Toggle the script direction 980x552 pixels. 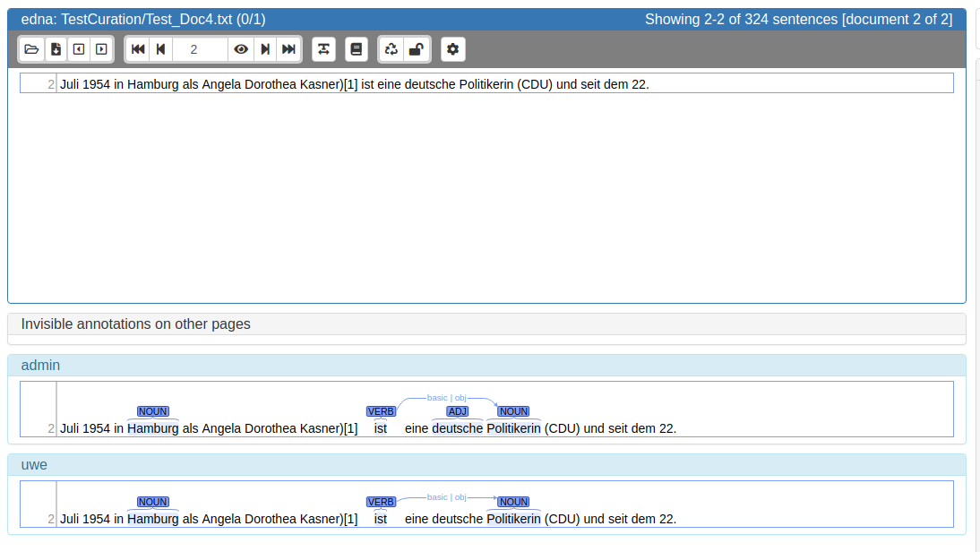323,49
